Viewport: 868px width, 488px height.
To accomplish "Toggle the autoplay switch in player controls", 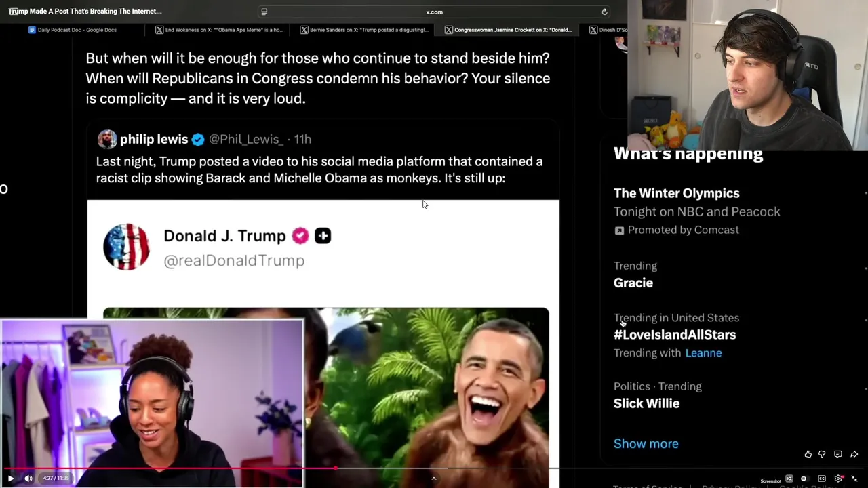I will [x=805, y=479].
